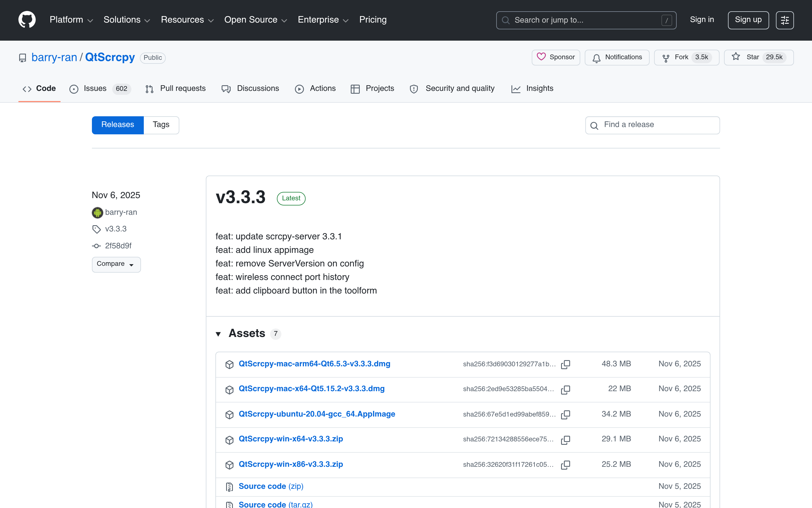Screen dimensions: 812x508
Task: Click the package icon beside win-x64 zip
Action: 230,440
